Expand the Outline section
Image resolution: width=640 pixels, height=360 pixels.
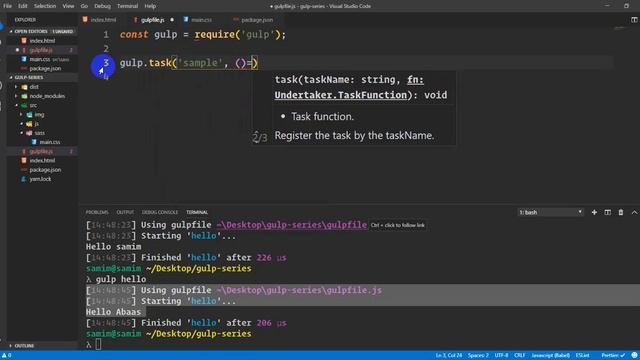[x=41, y=346]
